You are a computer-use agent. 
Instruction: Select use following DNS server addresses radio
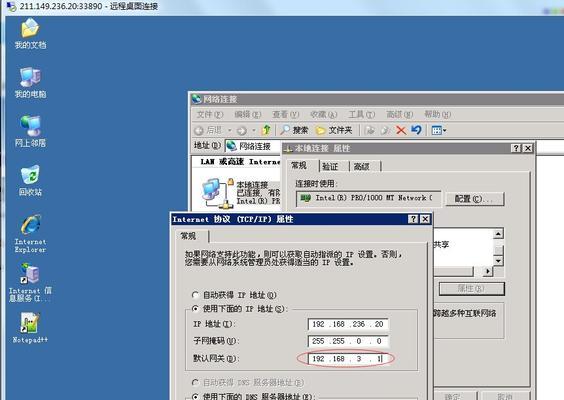coord(195,396)
